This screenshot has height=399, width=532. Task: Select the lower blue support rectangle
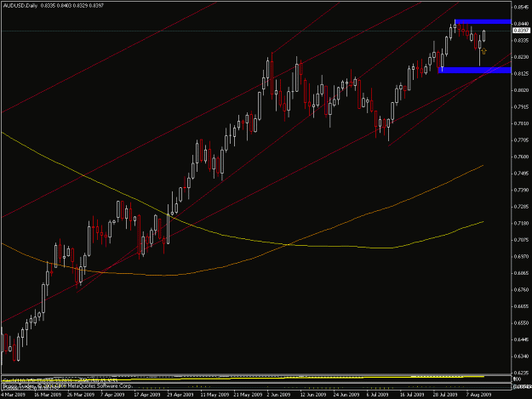(x=474, y=70)
